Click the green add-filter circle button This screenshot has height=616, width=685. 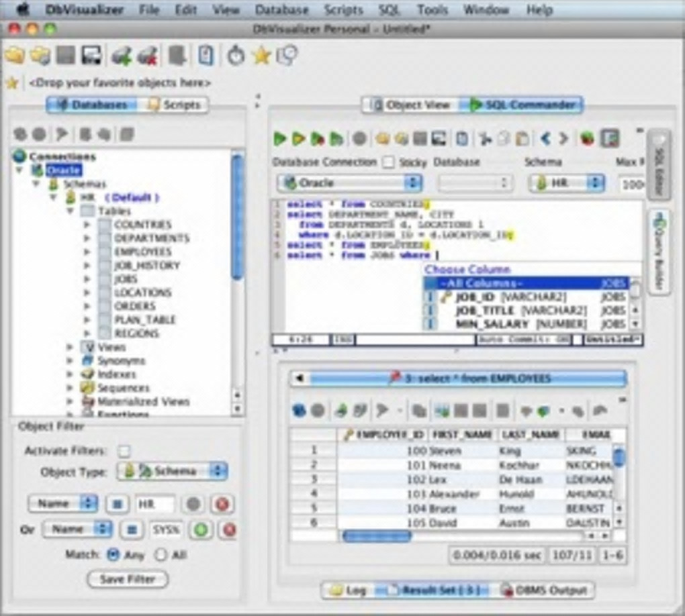tap(201, 529)
